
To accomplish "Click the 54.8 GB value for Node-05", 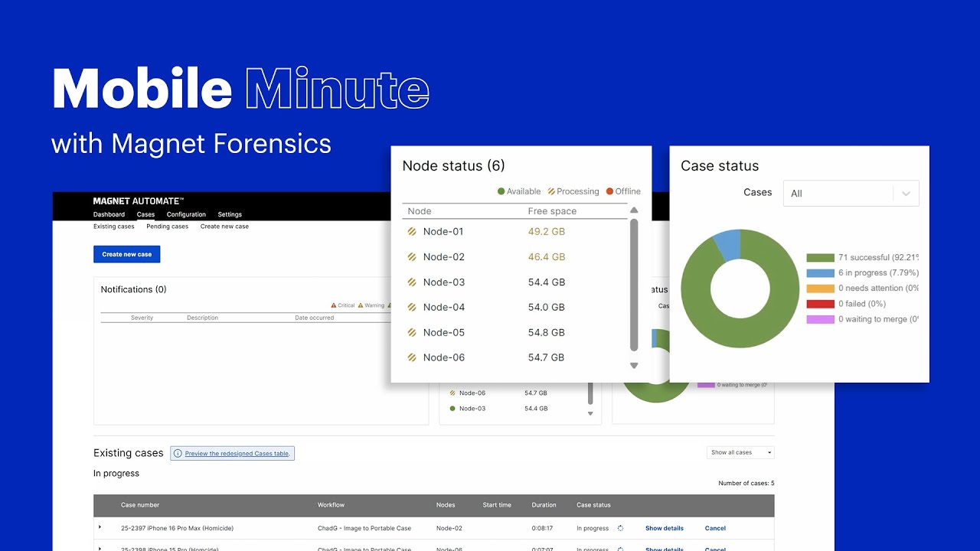I will [547, 332].
